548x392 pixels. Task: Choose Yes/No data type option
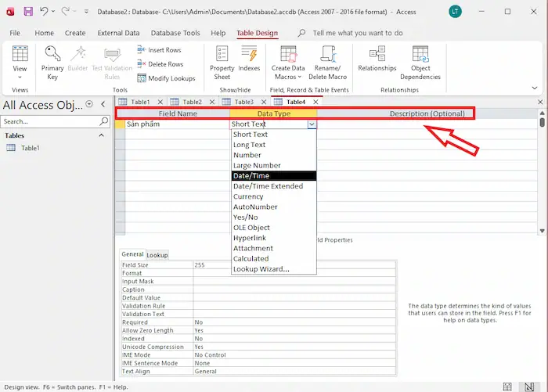point(247,218)
